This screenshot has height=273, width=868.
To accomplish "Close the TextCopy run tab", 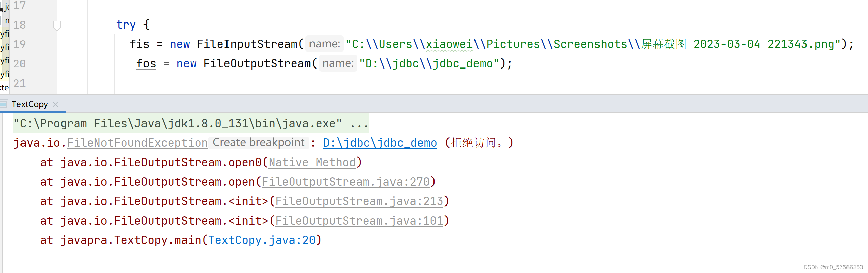I will pyautogui.click(x=55, y=104).
